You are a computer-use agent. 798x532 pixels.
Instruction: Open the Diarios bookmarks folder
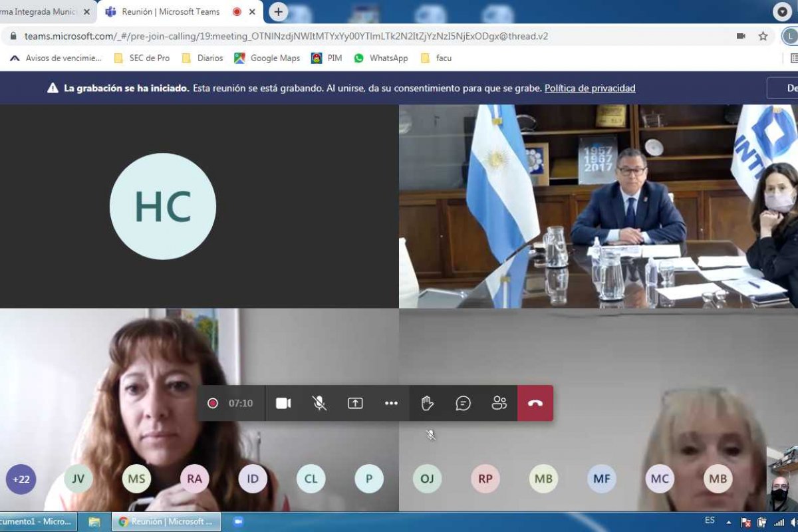click(x=202, y=58)
